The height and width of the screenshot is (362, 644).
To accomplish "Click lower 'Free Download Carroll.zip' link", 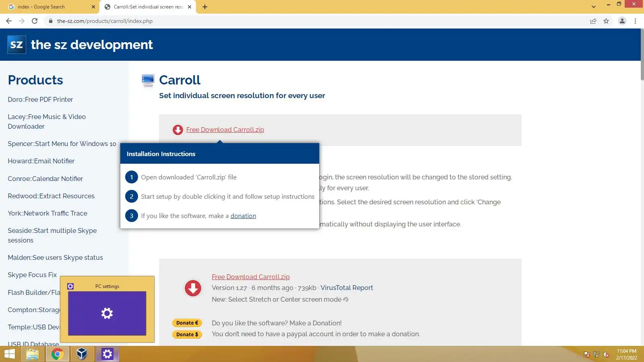I will tap(251, 277).
